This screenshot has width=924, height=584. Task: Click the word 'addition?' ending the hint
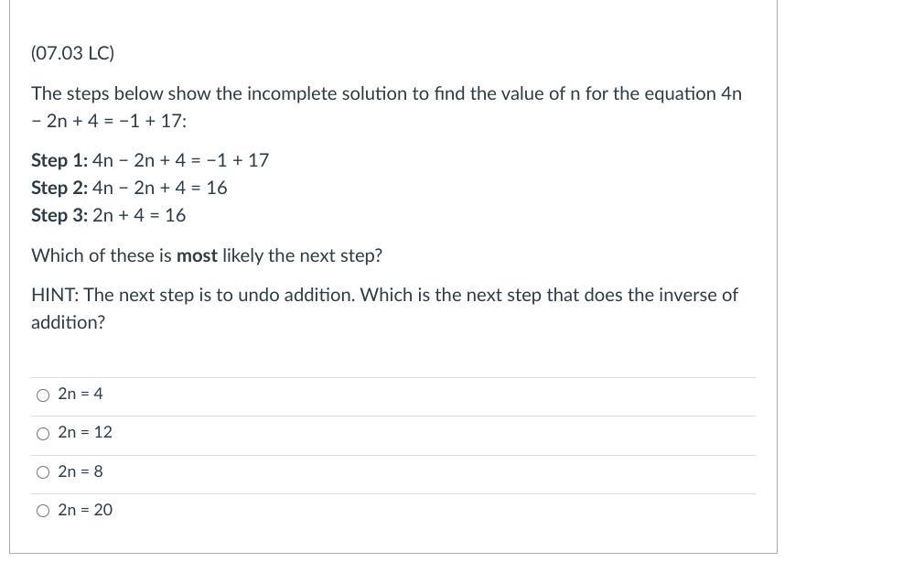pos(68,323)
